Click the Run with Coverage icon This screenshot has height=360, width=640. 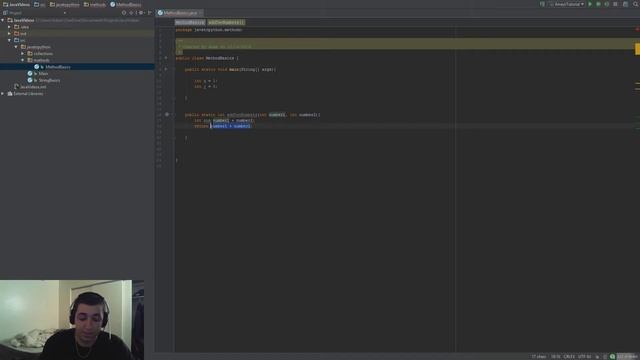(x=607, y=4)
